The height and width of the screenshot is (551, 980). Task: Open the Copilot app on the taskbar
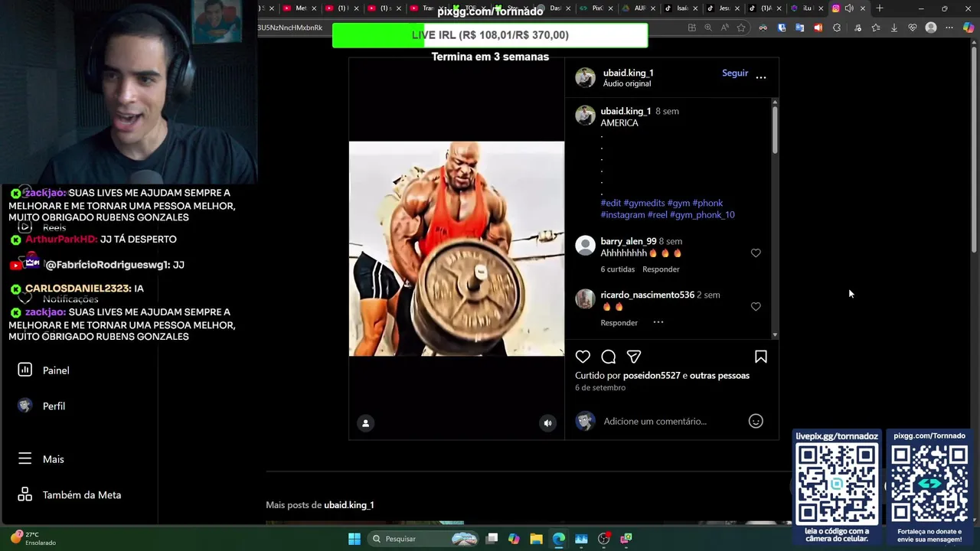coord(514,539)
